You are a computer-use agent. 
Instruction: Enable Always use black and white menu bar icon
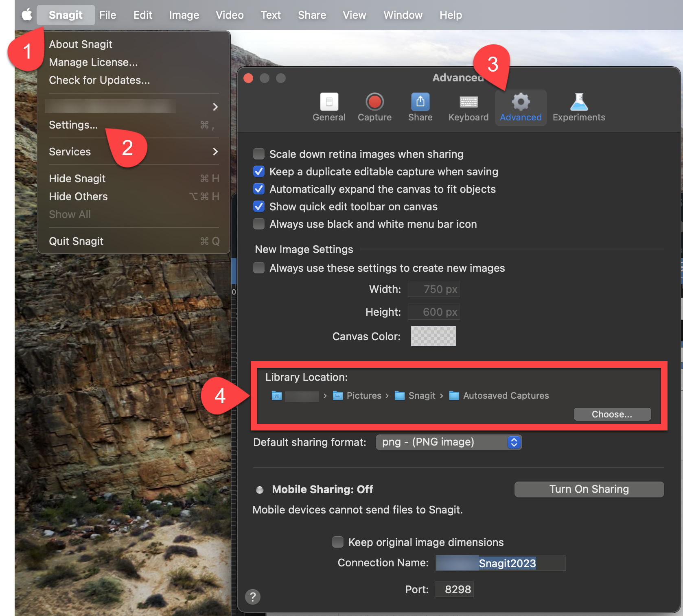259,224
